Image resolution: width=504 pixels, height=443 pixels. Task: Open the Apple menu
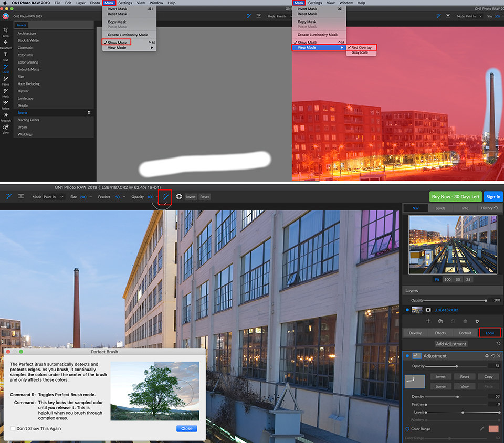point(5,3)
